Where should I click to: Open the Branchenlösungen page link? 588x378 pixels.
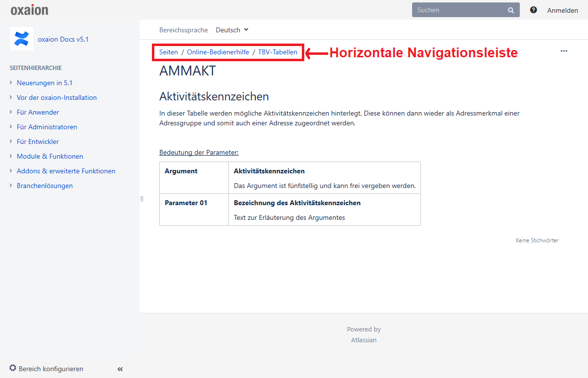pos(45,186)
